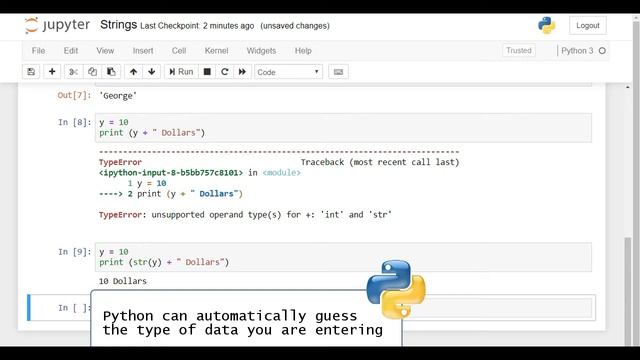Viewport: 640px width, 360px height.
Task: Paste cells below icon
Action: (x=111, y=72)
